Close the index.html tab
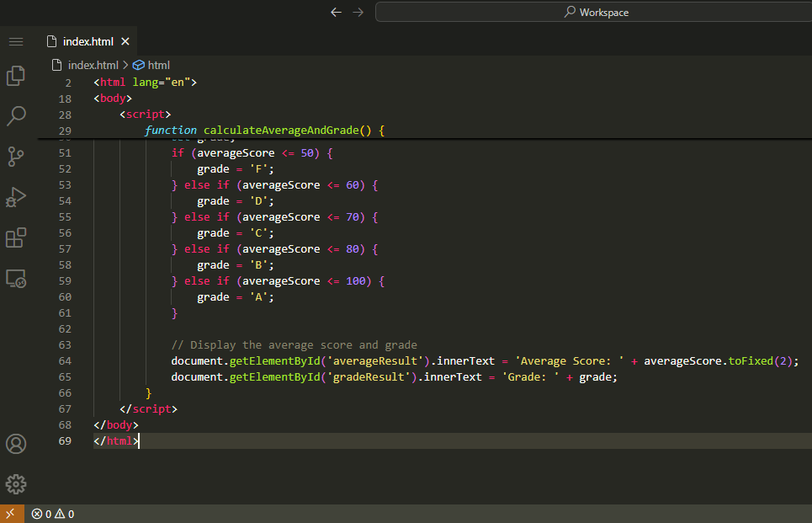The height and width of the screenshot is (523, 812). [125, 41]
